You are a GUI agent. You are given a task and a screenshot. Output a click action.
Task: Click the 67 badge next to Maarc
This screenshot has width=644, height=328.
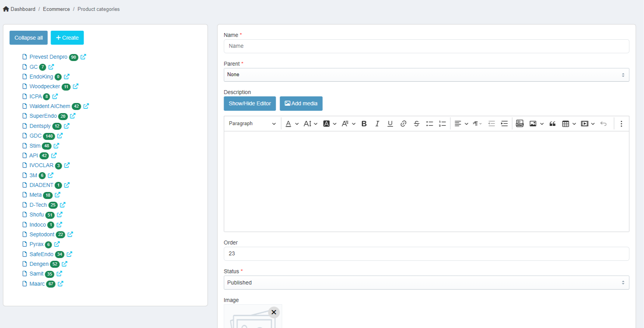[51, 284]
